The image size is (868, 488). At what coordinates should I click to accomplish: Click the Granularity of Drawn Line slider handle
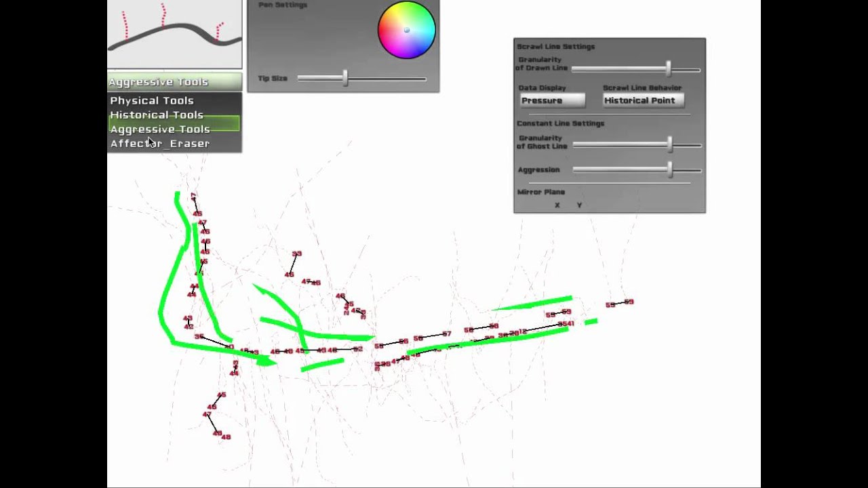pyautogui.click(x=669, y=69)
